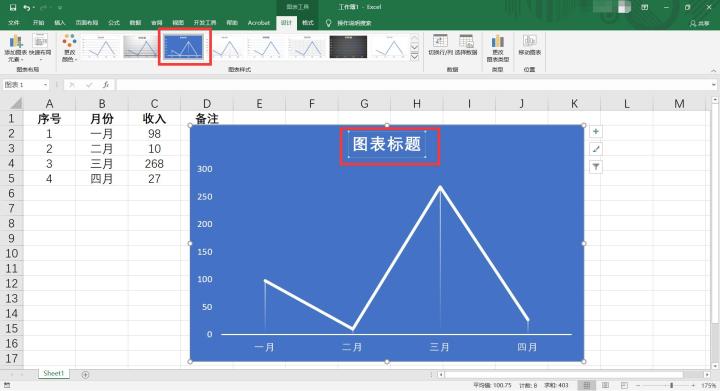This screenshot has height=391, width=720.
Task: Click the 四月 axis label on chart
Action: click(527, 347)
